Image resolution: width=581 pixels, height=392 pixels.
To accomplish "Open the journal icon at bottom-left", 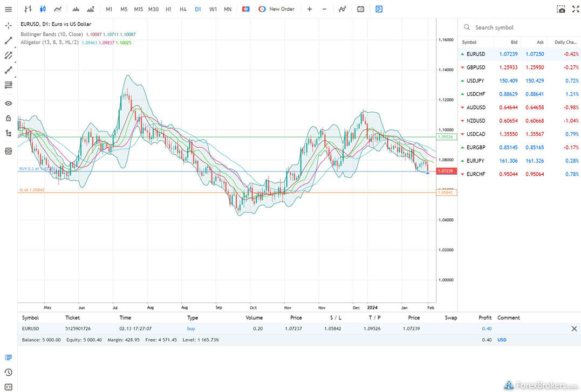I will [8, 387].
